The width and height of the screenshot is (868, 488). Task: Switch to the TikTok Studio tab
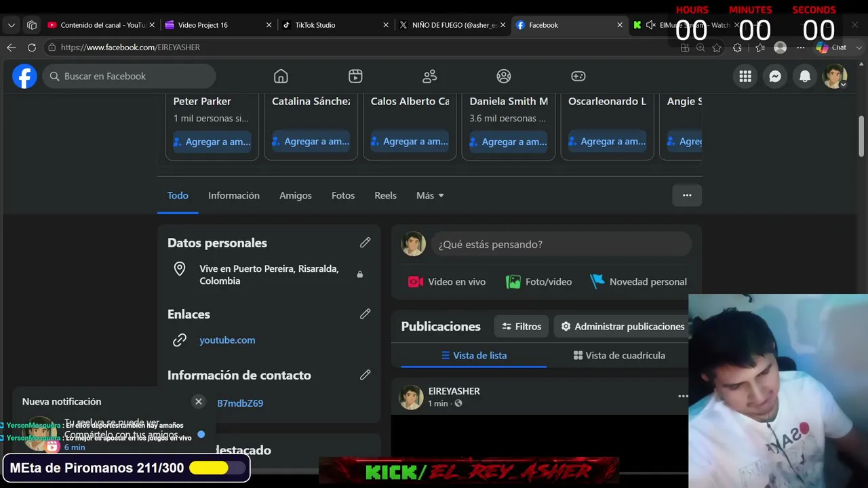pyautogui.click(x=335, y=25)
